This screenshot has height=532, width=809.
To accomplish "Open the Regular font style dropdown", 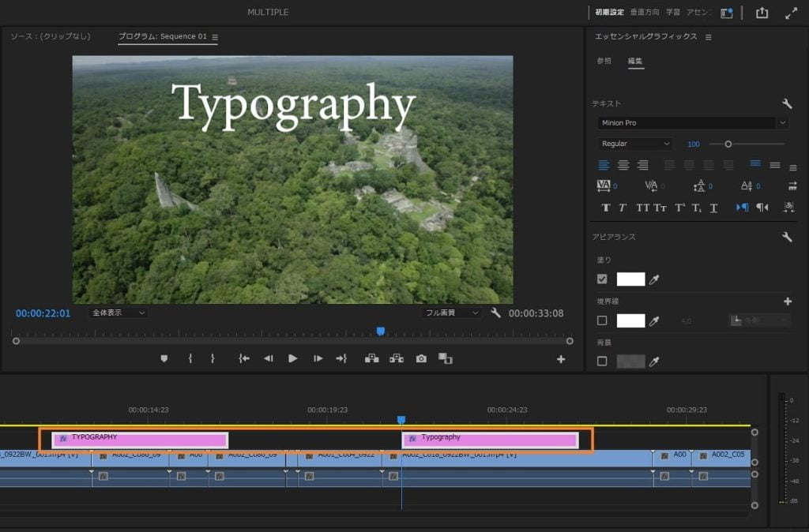I will pyautogui.click(x=635, y=144).
